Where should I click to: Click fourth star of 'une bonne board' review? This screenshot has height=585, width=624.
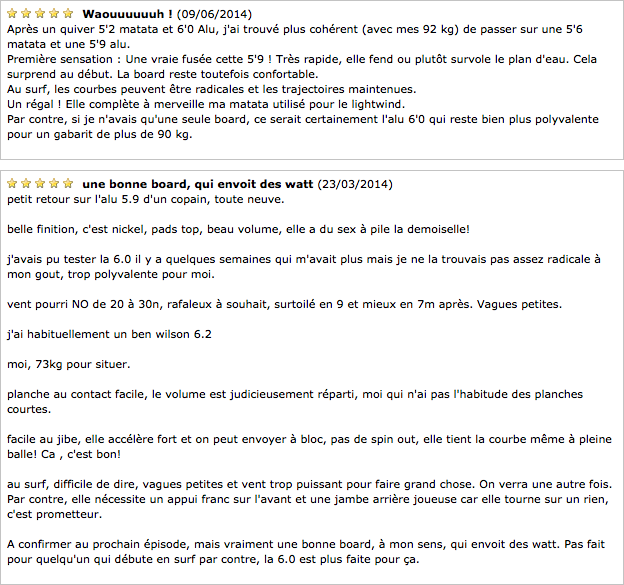[54, 183]
